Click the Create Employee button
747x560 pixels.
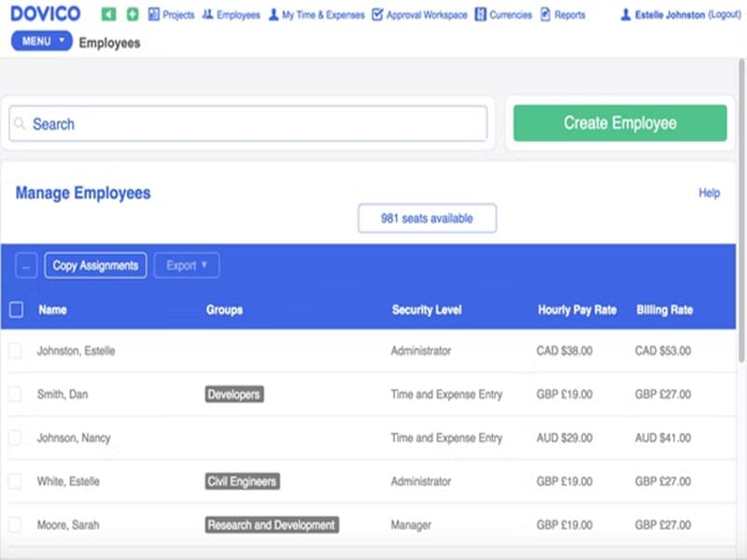619,123
